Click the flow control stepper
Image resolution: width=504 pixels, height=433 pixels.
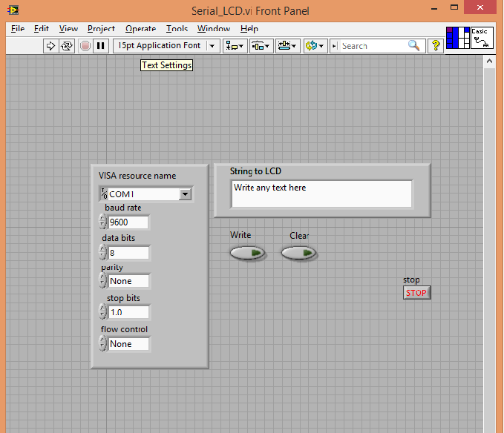point(102,343)
